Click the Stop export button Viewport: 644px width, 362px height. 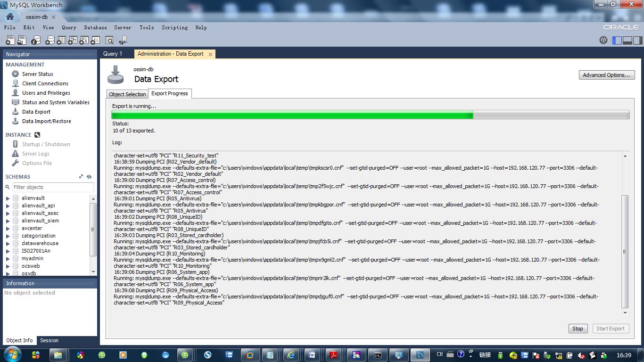[578, 329]
